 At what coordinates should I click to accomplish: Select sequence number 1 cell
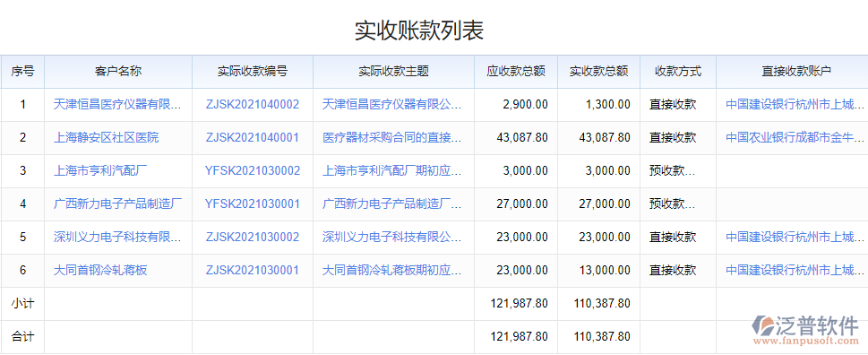coord(22,104)
